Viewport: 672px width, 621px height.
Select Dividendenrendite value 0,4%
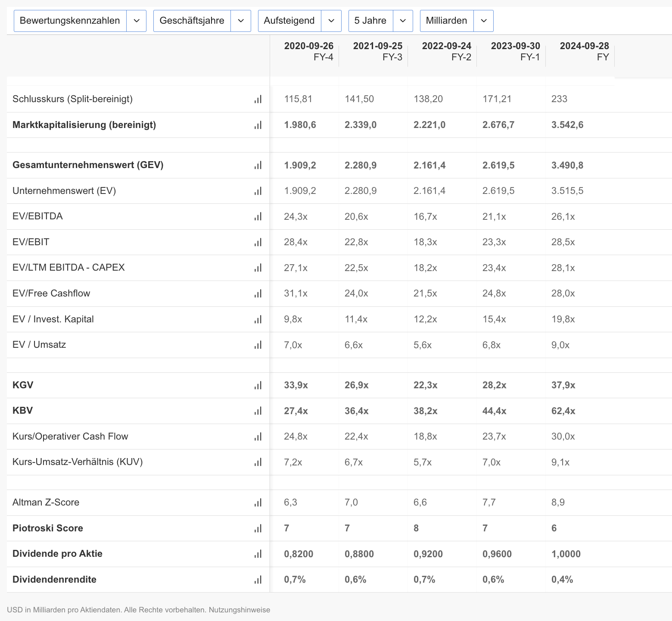pos(562,580)
